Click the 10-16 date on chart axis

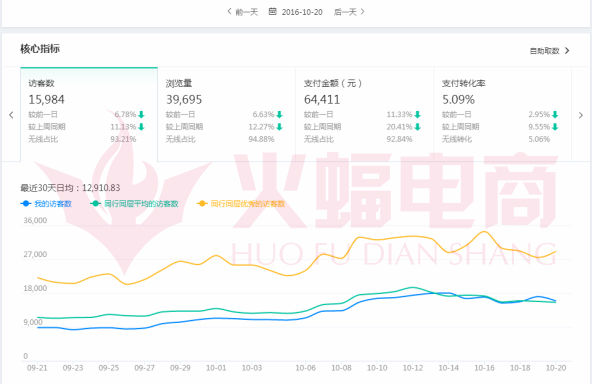[484, 367]
